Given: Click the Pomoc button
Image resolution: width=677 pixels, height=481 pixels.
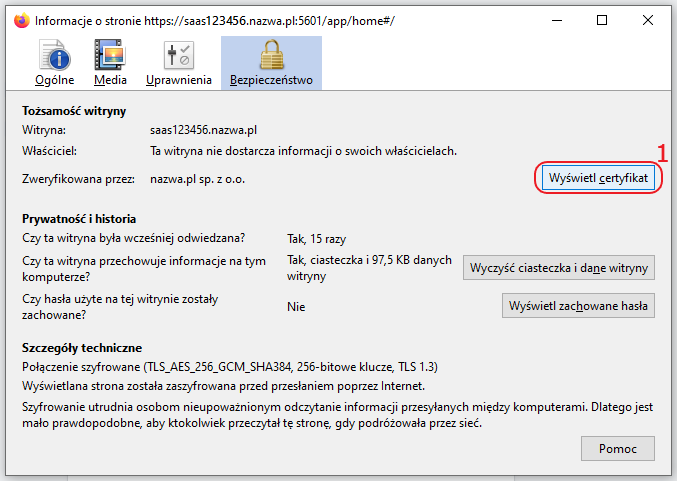Looking at the screenshot, I should tap(617, 449).
